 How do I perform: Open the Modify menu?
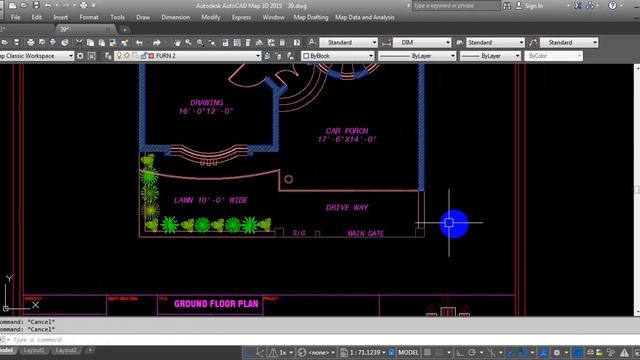(211, 18)
